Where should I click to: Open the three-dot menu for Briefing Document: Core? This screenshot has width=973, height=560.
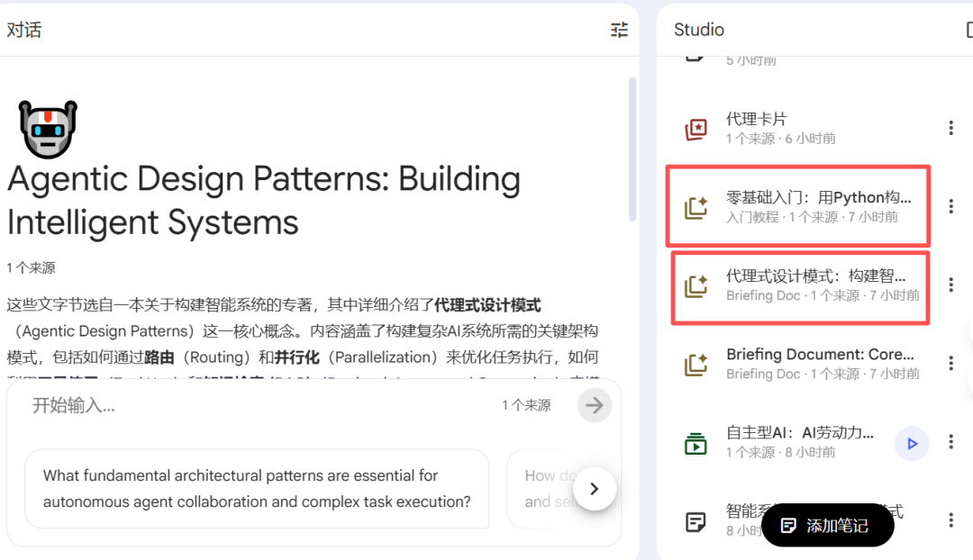(950, 364)
